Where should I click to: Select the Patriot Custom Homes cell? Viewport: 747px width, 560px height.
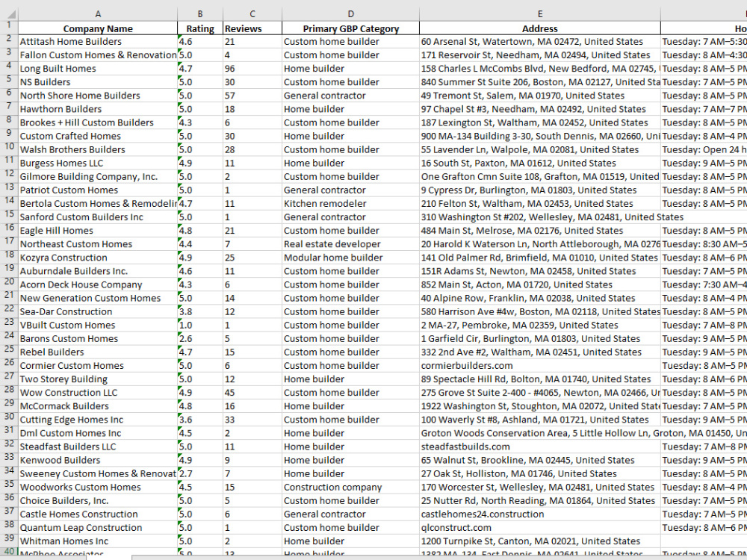pyautogui.click(x=98, y=190)
